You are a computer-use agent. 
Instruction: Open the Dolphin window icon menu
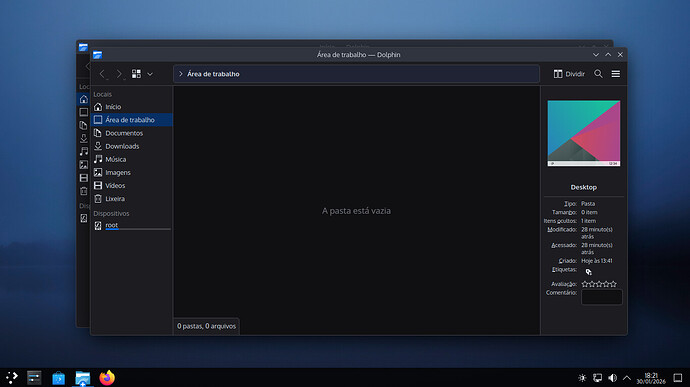[x=97, y=55]
